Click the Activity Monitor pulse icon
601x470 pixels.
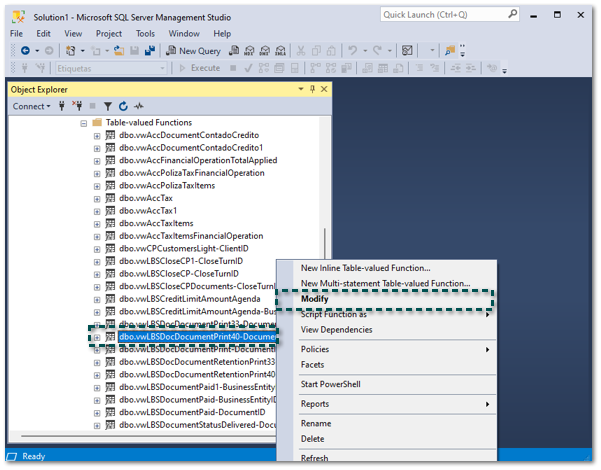139,106
